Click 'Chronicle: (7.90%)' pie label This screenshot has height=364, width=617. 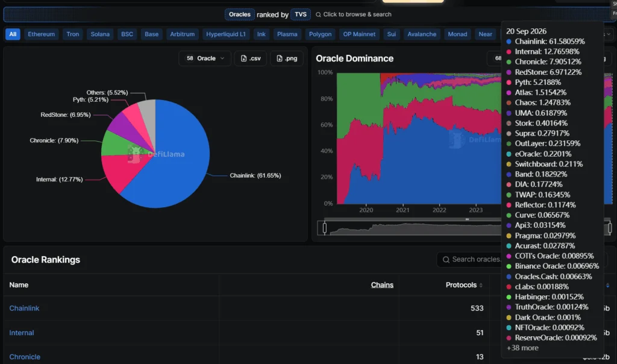[54, 140]
